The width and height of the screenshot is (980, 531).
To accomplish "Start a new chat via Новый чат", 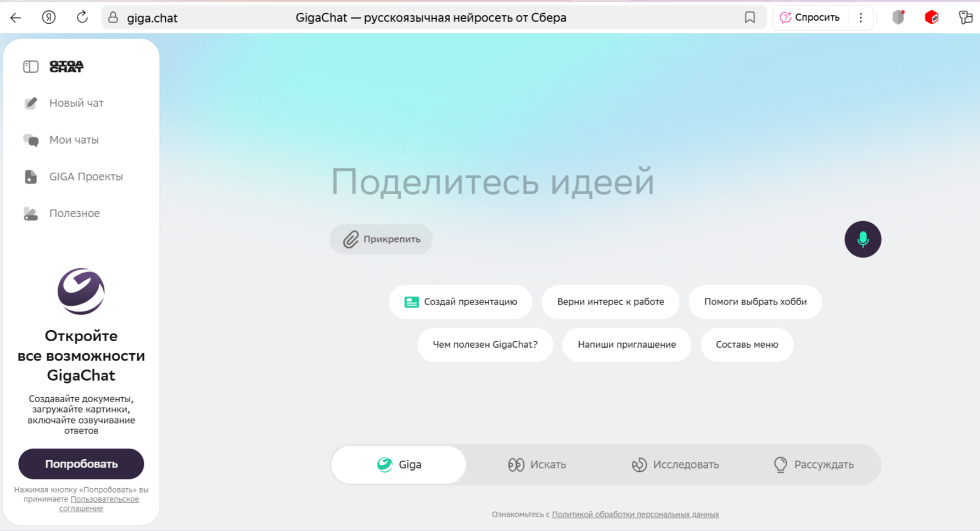I will pos(76,103).
